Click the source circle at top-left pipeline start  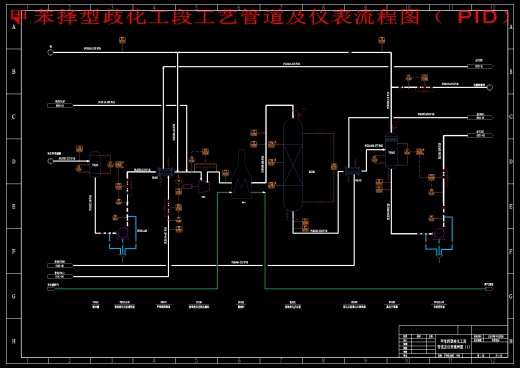tap(50, 52)
